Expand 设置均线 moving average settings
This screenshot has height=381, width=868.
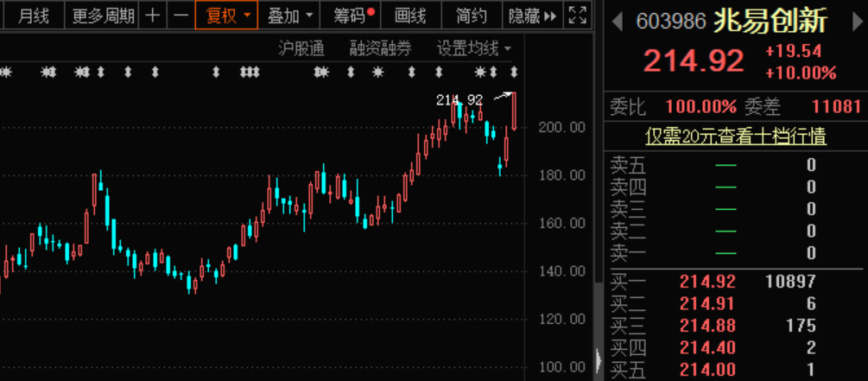[x=474, y=48]
